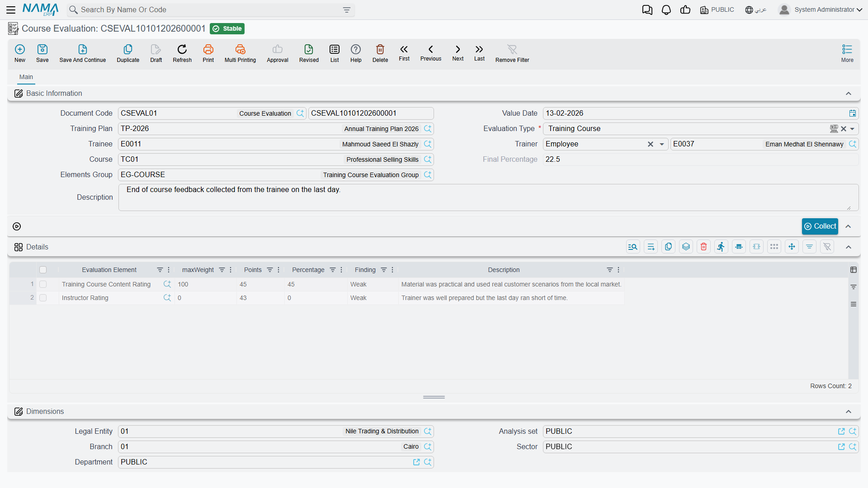This screenshot has height=488, width=868.
Task: Collapse the Dimensions section
Action: coord(849,412)
